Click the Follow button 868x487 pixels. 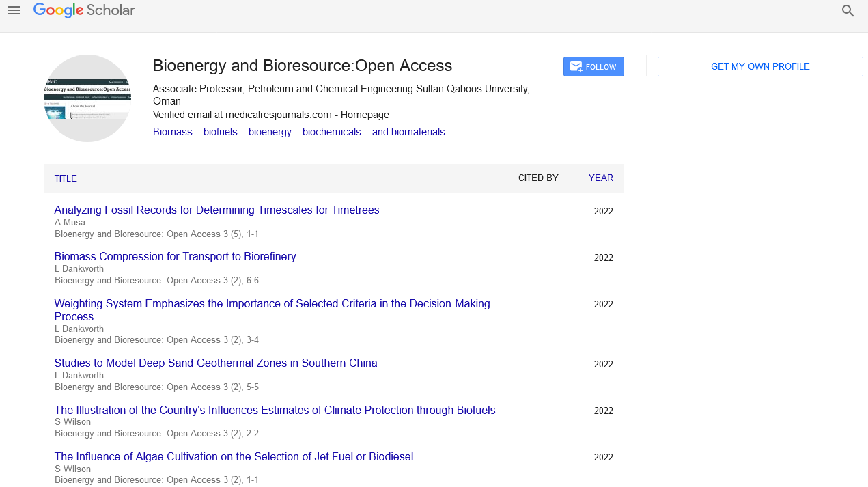pyautogui.click(x=593, y=67)
